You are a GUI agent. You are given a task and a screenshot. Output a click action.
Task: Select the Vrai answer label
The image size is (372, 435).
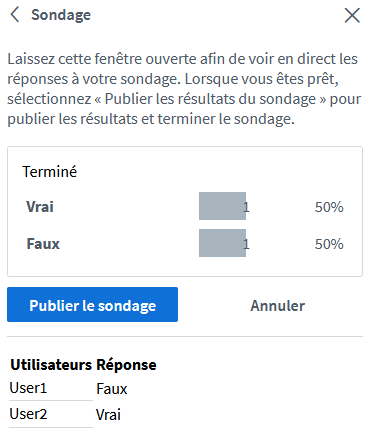click(x=40, y=207)
